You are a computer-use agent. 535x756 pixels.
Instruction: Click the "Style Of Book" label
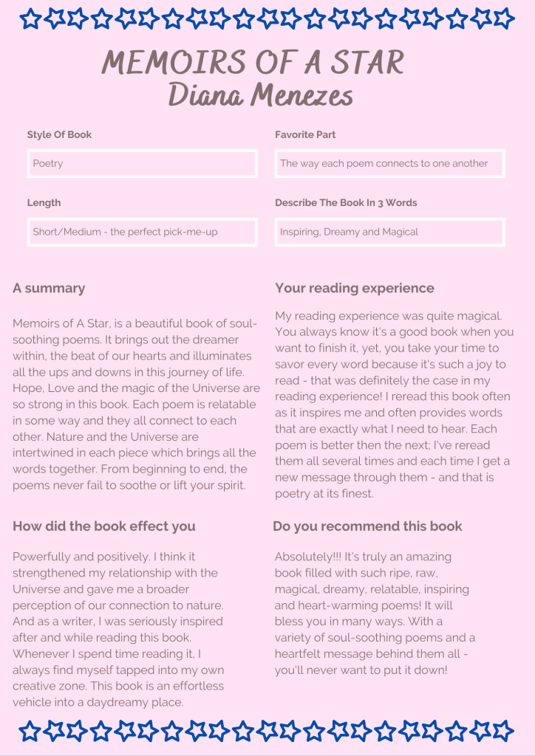59,135
